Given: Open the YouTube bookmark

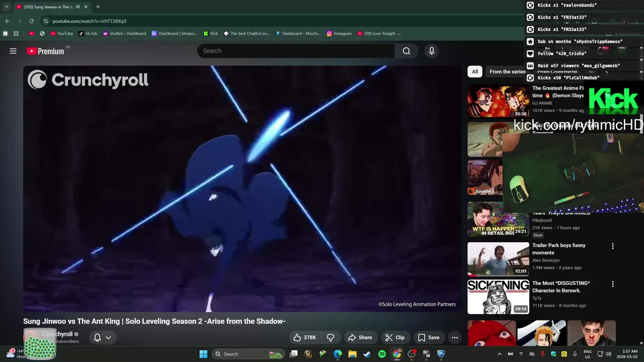Looking at the screenshot, I should click(62, 34).
